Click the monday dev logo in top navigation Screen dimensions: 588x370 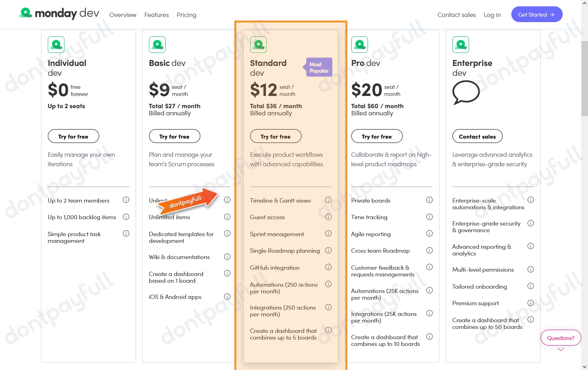click(x=58, y=13)
